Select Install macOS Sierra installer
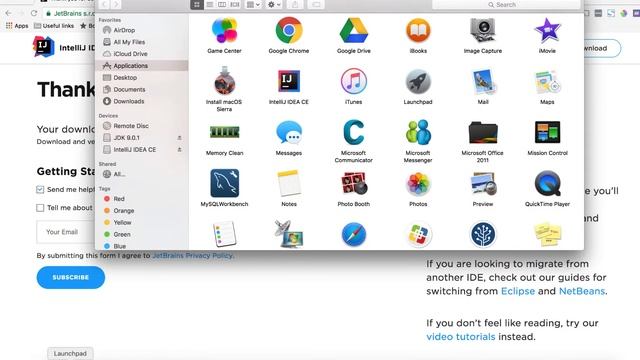This screenshot has width=640, height=360. (224, 81)
